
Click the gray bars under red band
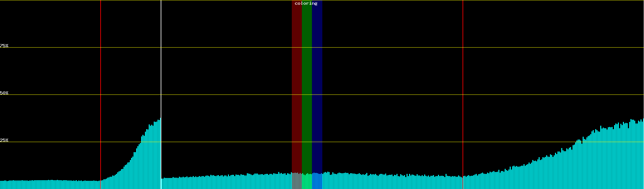click(x=297, y=181)
